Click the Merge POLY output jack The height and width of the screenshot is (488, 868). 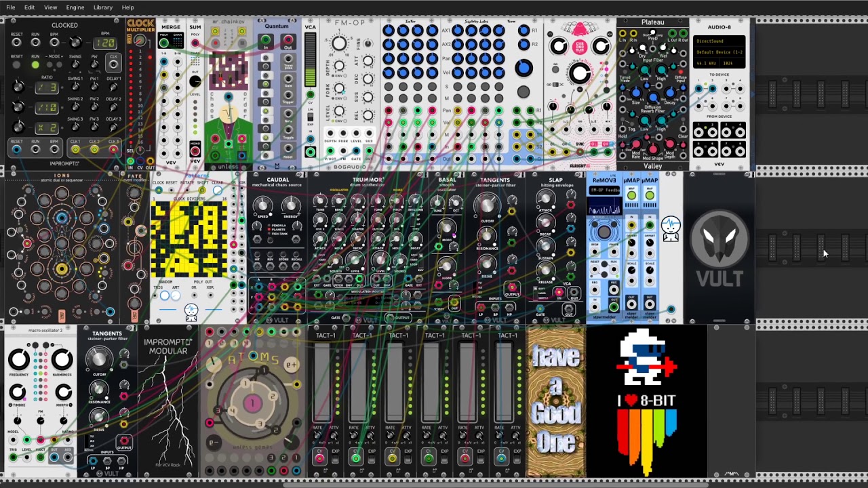pyautogui.click(x=164, y=43)
